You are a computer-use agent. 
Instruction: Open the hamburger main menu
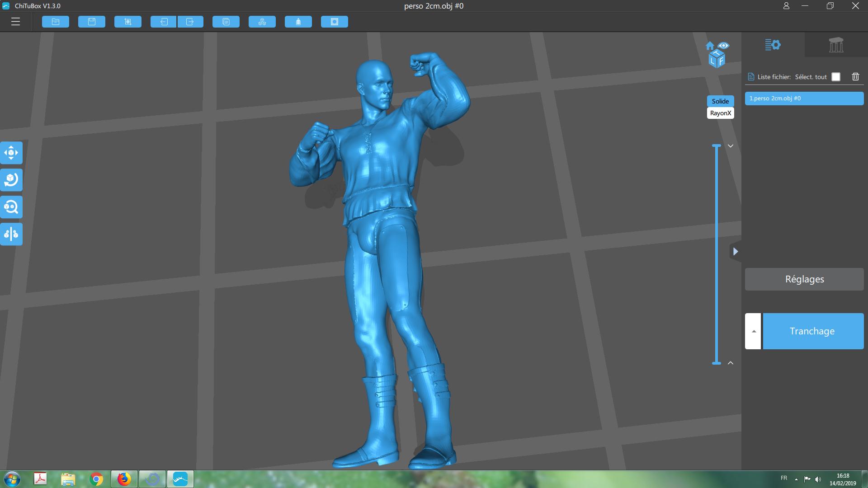(x=15, y=22)
